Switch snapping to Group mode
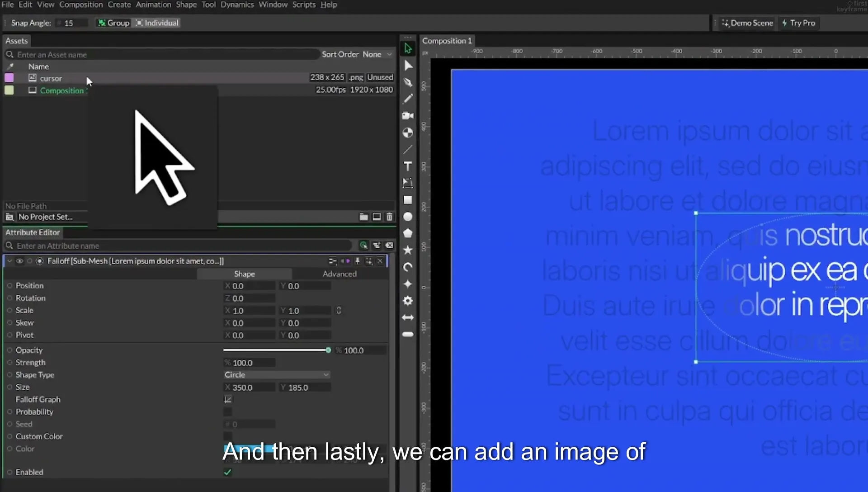868x492 pixels. pyautogui.click(x=113, y=23)
